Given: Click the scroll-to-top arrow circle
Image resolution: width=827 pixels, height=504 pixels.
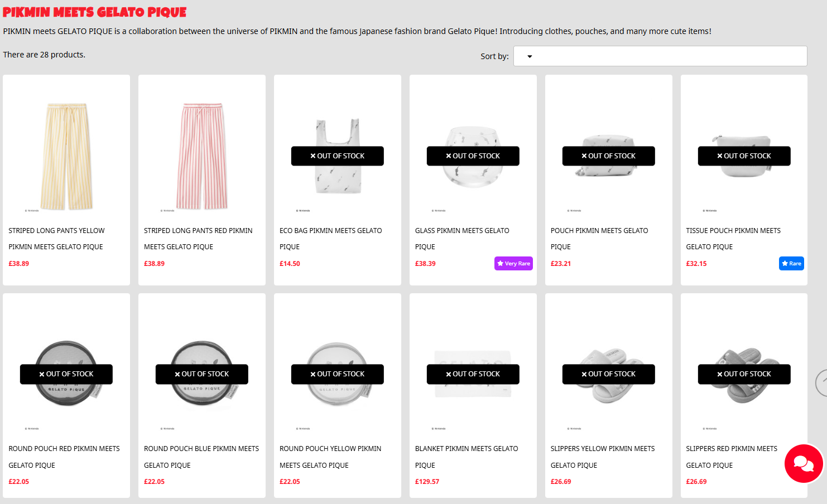Looking at the screenshot, I should click(821, 383).
